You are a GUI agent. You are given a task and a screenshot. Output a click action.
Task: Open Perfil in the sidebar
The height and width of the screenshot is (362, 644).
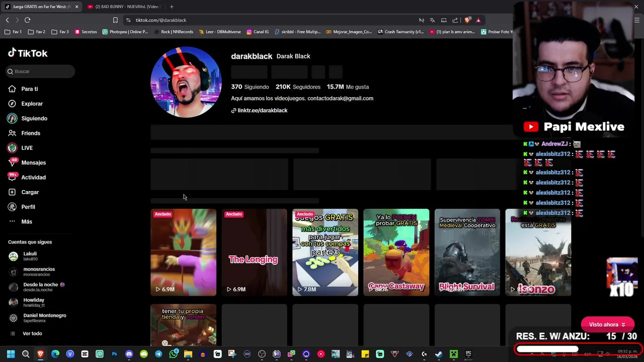[22, 207]
